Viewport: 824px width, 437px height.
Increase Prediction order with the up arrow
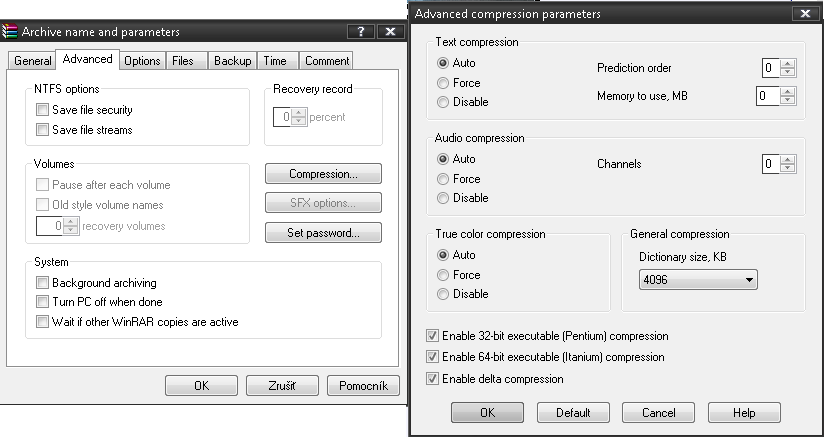[x=788, y=64]
